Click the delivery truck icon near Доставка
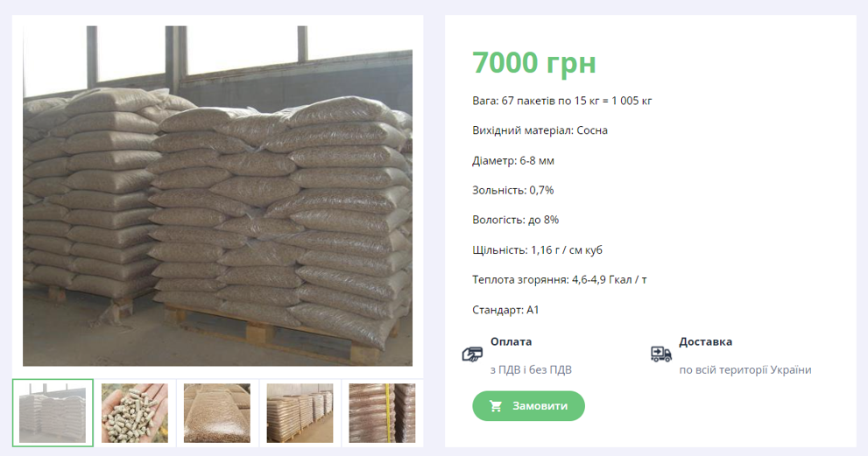The image size is (868, 456). (x=661, y=354)
